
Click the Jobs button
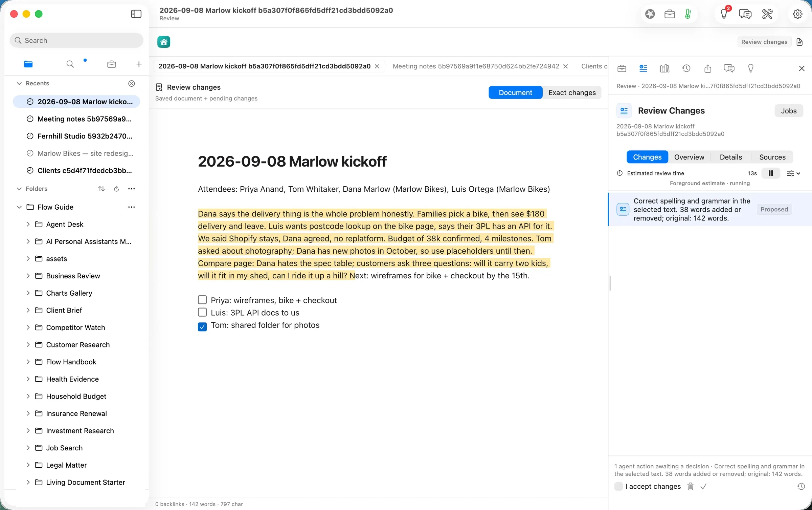[x=789, y=111]
